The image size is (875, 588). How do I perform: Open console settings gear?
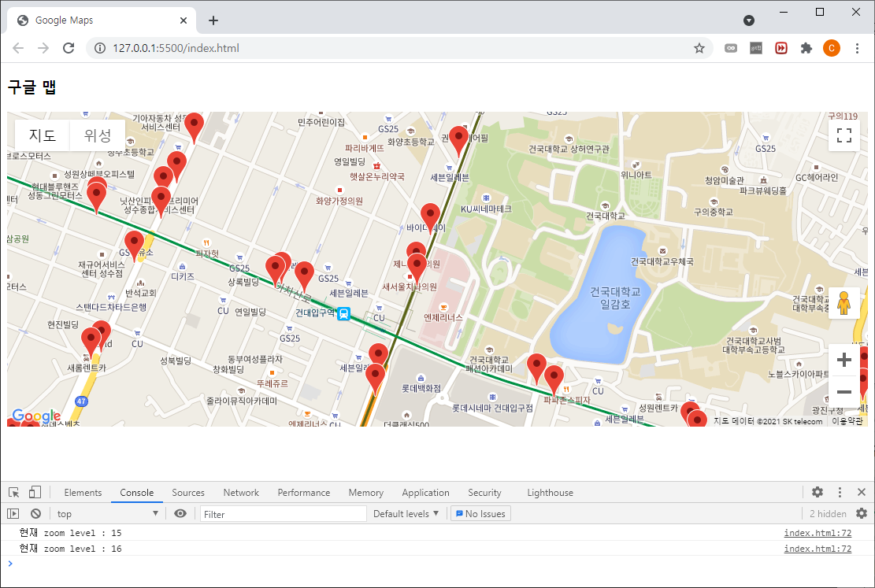(x=862, y=514)
